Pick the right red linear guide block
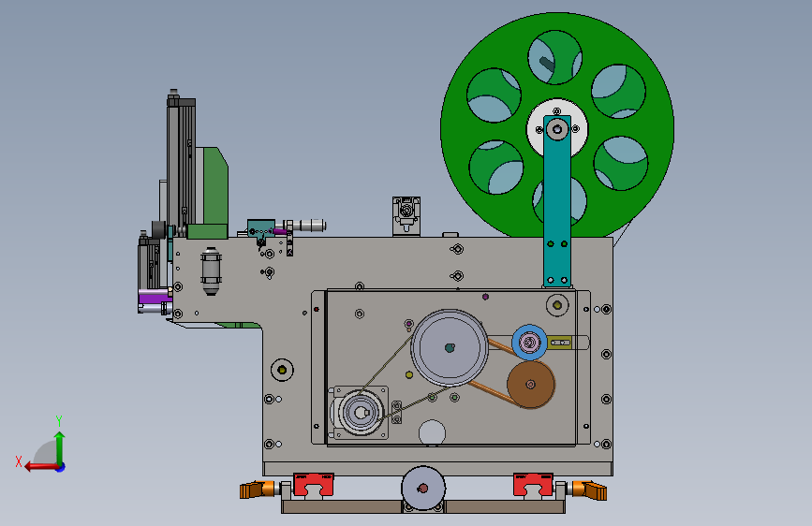The width and height of the screenshot is (812, 526). tap(534, 484)
